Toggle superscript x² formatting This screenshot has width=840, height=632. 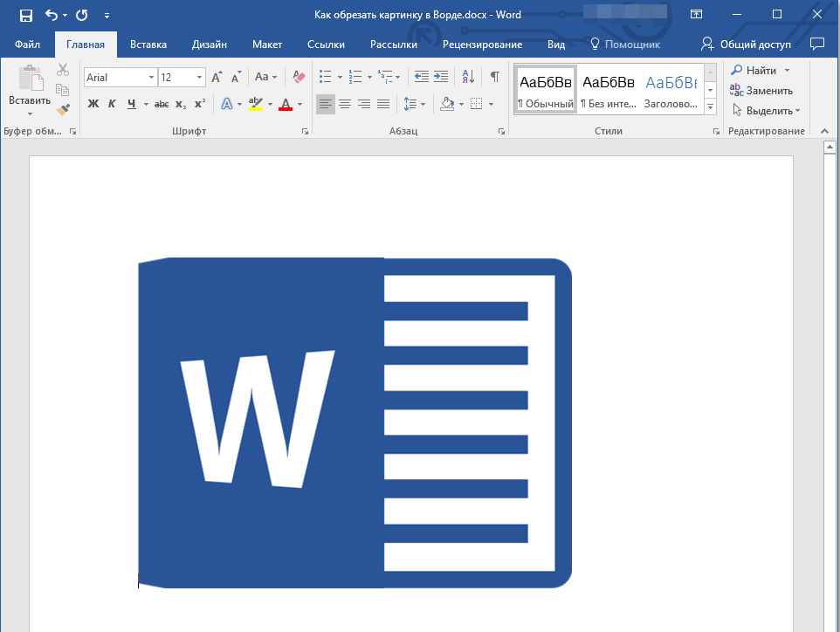200,104
